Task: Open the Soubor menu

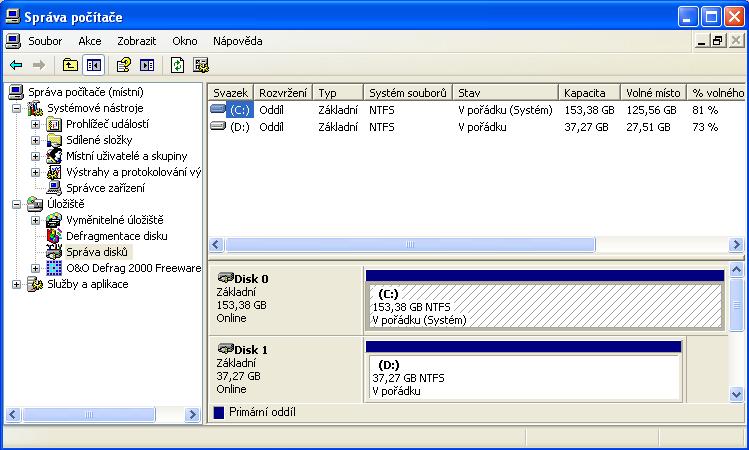Action: (45, 41)
